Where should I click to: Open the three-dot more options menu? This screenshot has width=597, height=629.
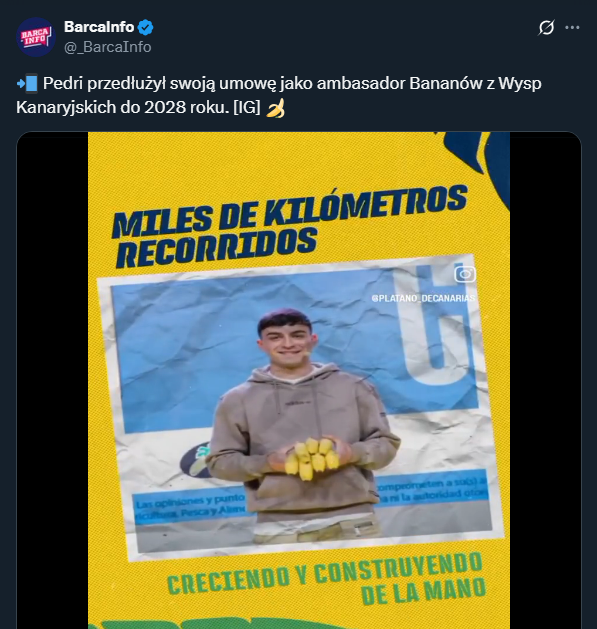572,27
